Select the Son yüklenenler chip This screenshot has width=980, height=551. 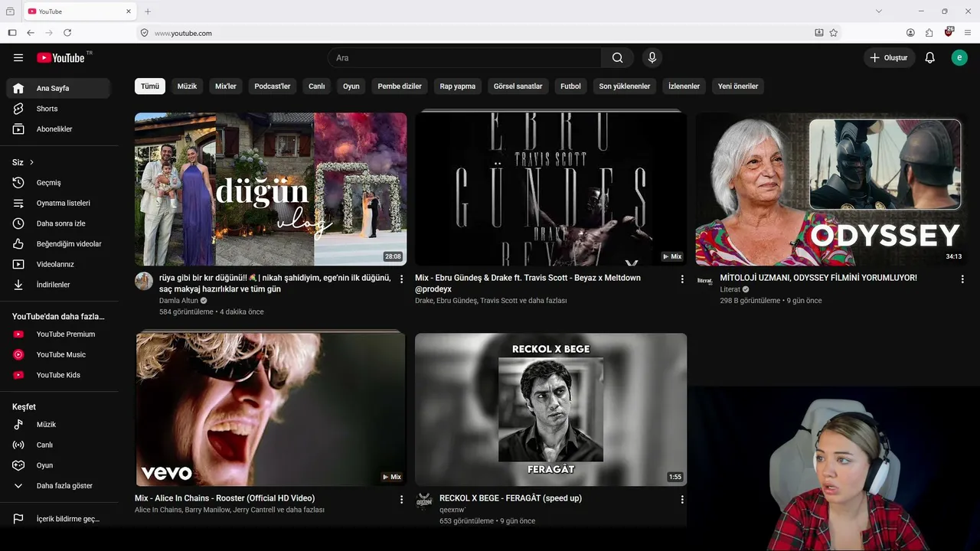click(625, 86)
